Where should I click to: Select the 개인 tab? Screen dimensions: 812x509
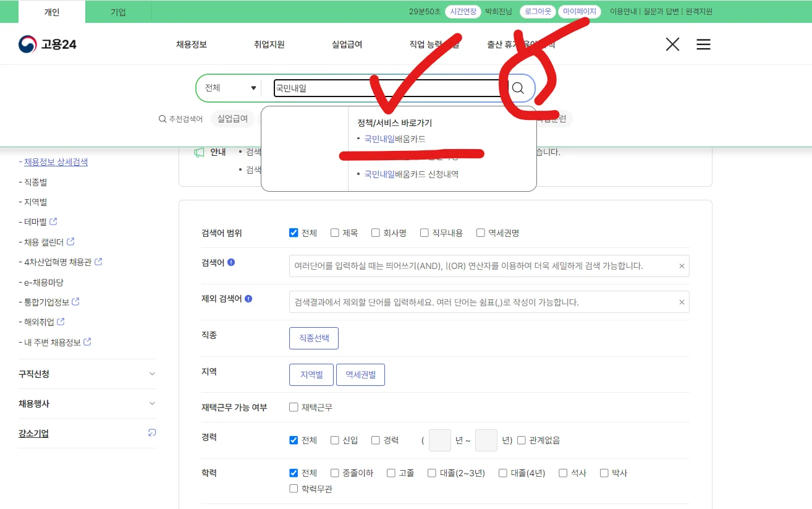click(52, 12)
